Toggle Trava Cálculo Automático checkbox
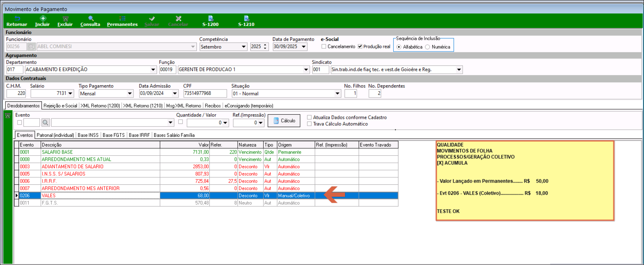This screenshot has width=644, height=265. coord(309,124)
